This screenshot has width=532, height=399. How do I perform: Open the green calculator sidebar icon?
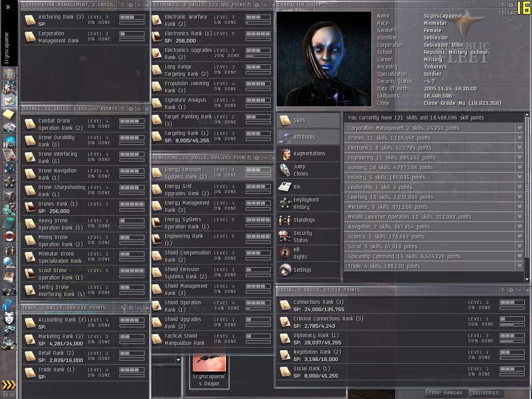point(9,222)
